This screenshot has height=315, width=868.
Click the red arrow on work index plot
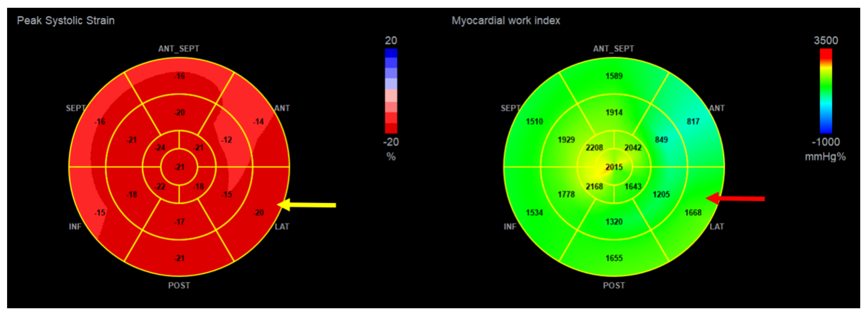(x=735, y=199)
